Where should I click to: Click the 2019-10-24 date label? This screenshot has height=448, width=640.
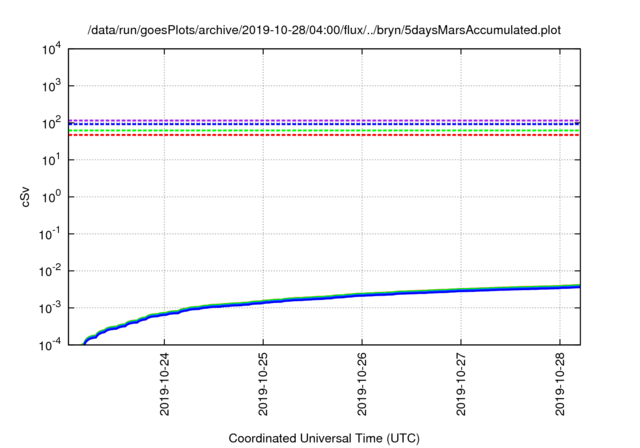164,384
